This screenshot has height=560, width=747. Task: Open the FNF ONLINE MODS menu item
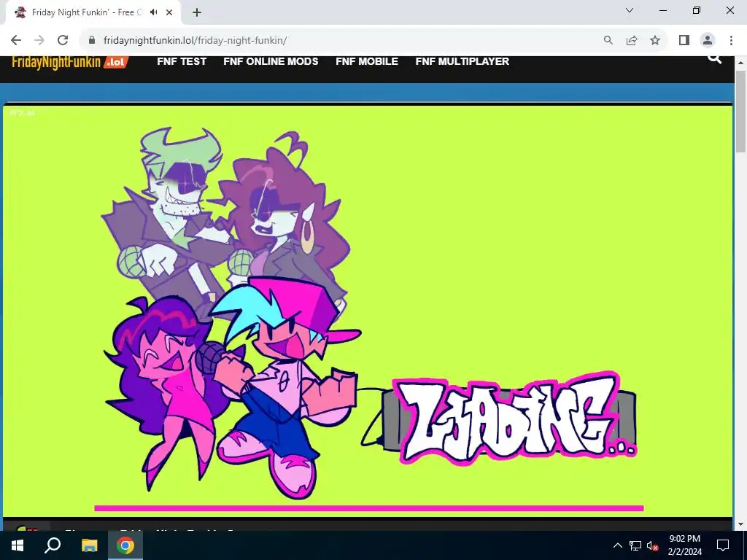271,61
